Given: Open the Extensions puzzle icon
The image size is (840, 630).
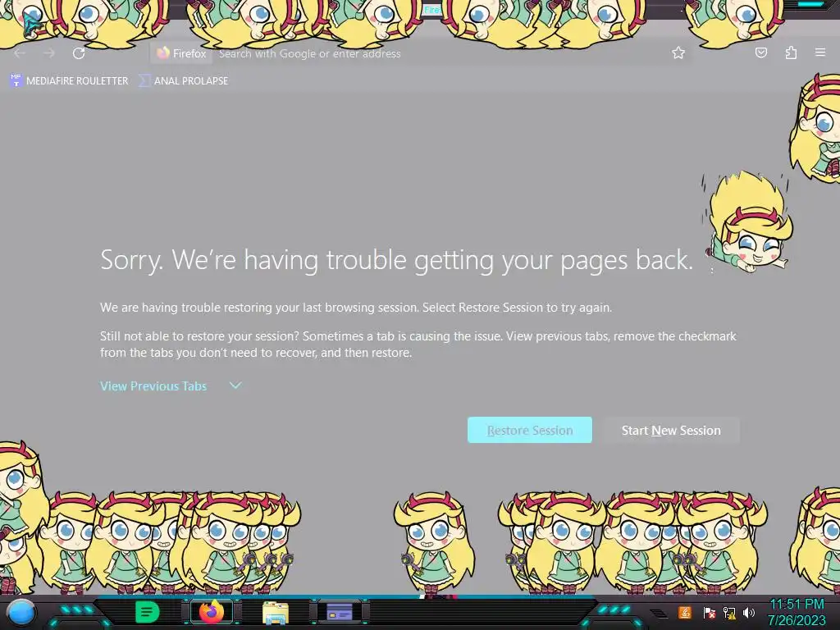Looking at the screenshot, I should (x=791, y=52).
